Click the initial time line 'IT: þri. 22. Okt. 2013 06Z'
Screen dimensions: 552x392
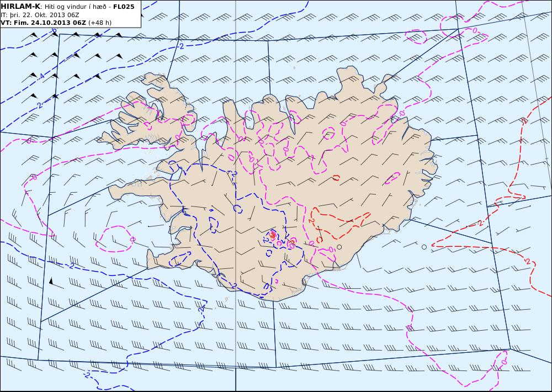click(x=40, y=15)
